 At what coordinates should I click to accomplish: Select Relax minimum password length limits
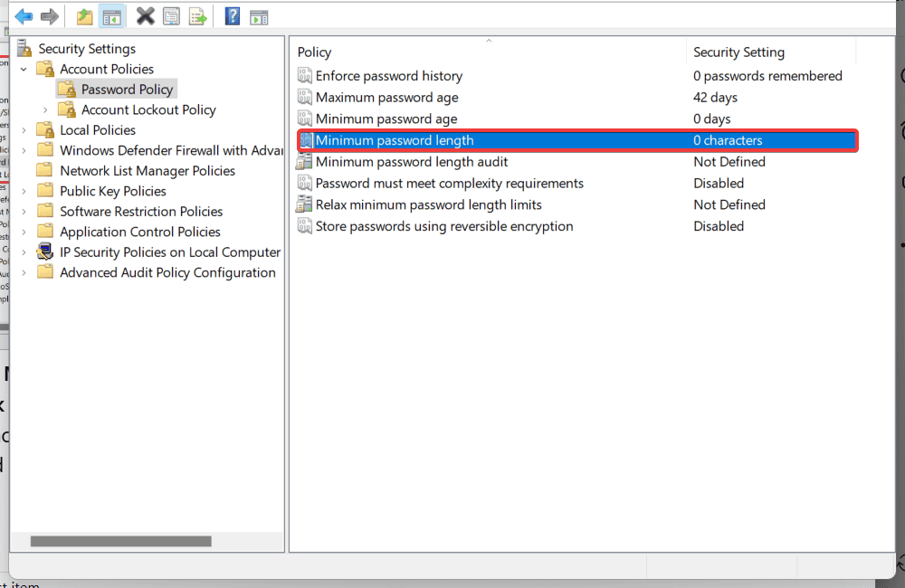(428, 204)
